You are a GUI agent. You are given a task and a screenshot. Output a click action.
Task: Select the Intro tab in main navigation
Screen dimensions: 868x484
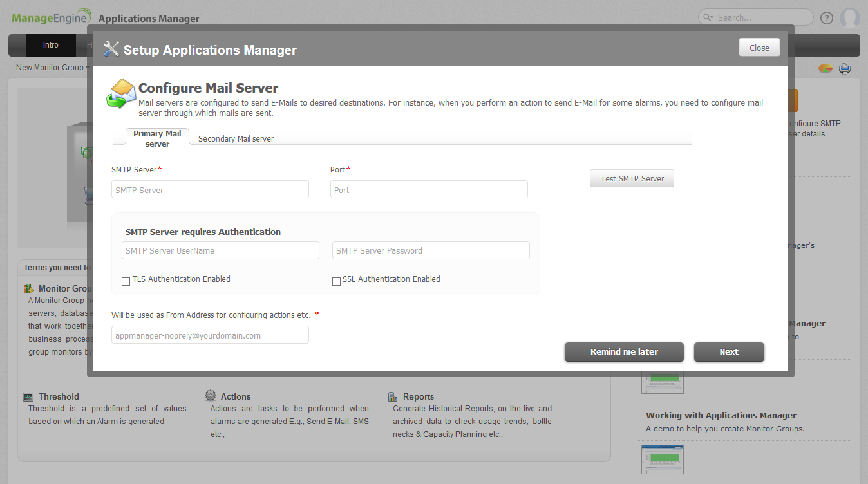(51, 45)
